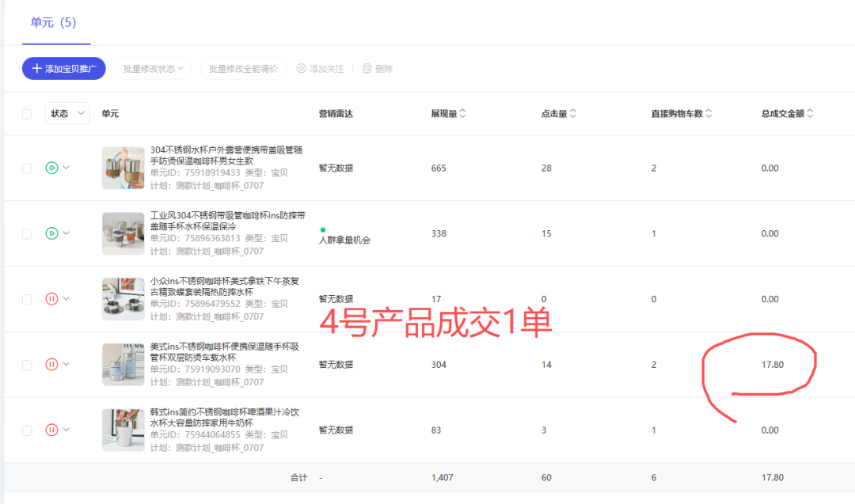Image resolution: width=855 pixels, height=504 pixels.
Task: Click the paused status icon of third unit
Action: [x=51, y=299]
